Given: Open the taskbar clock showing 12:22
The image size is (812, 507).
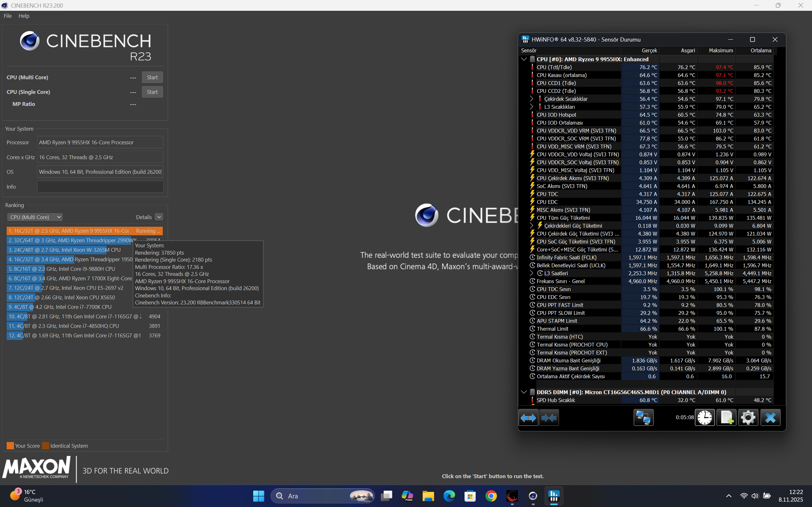Looking at the screenshot, I should click(x=791, y=496).
